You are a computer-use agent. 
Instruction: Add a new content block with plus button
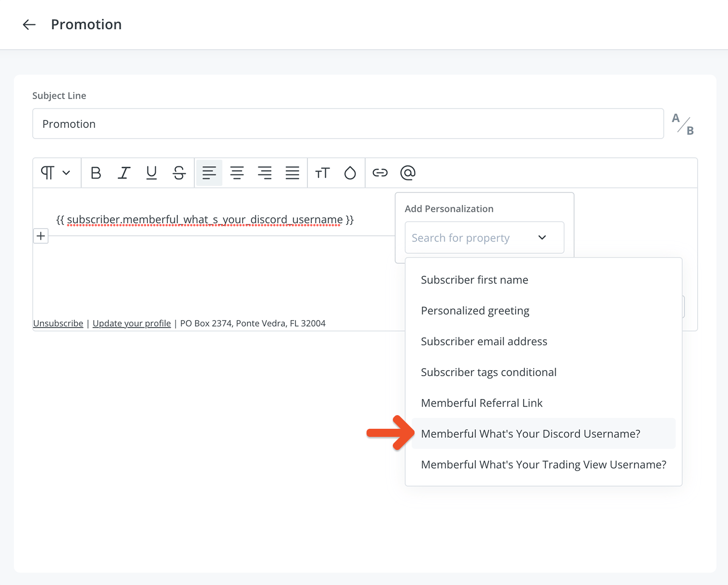(41, 236)
